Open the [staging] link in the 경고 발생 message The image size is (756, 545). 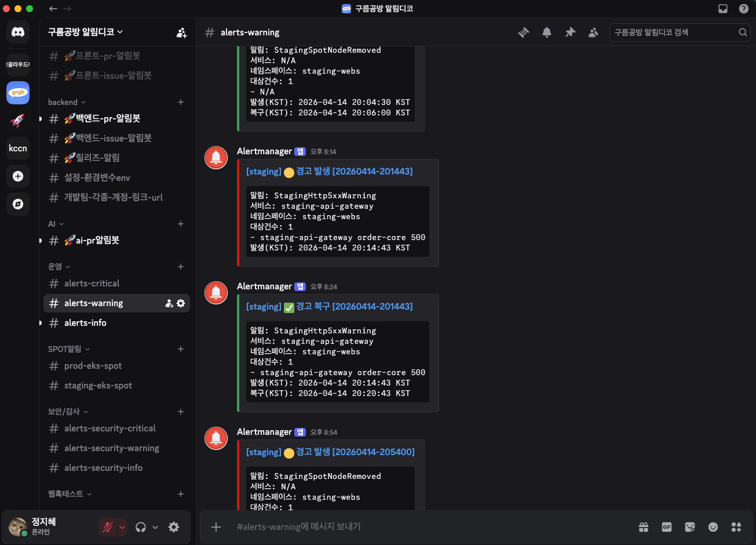click(x=264, y=171)
